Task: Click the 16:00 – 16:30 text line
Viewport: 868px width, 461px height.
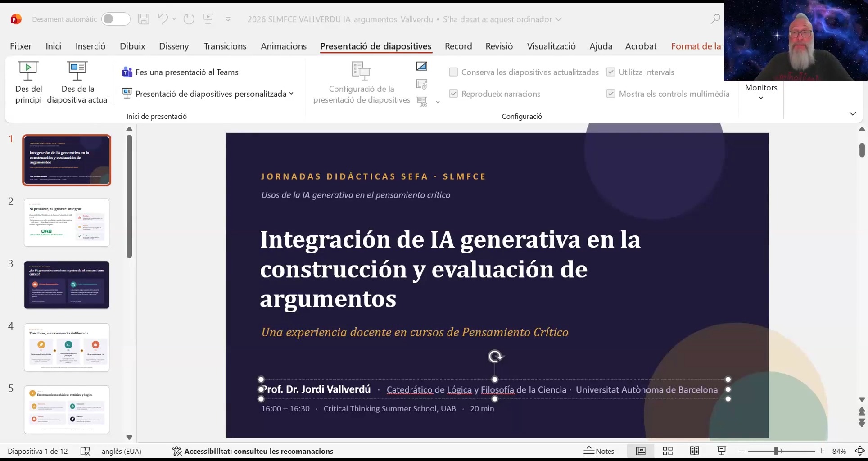Action: pyautogui.click(x=377, y=408)
